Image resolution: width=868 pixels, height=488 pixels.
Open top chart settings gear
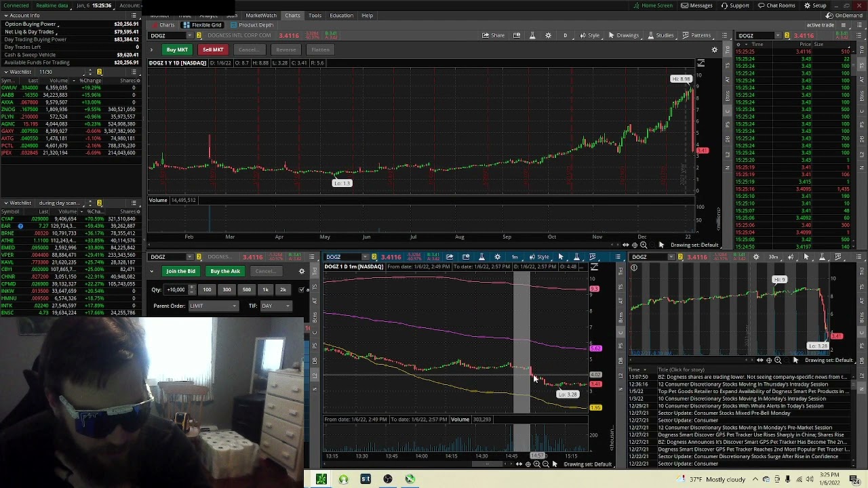pos(548,35)
